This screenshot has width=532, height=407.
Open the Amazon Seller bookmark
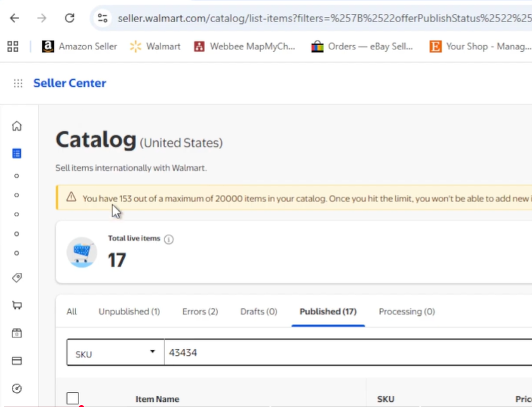pyautogui.click(x=80, y=46)
